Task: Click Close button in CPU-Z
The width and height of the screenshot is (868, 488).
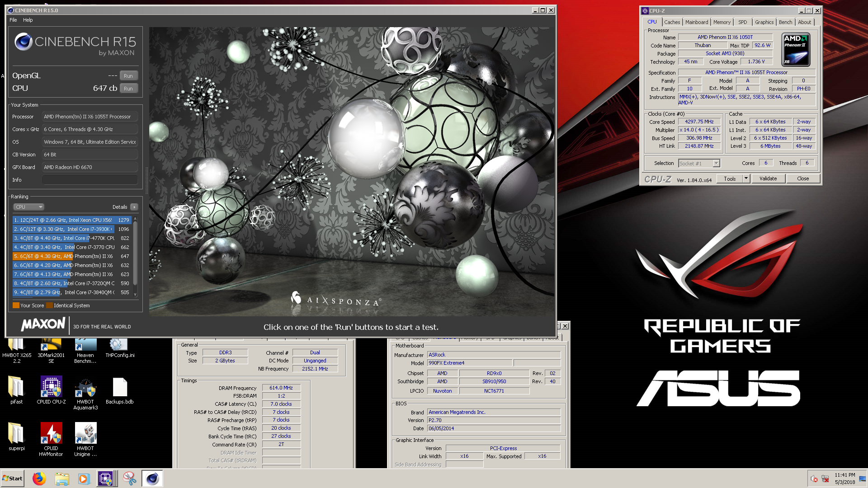Action: click(803, 179)
